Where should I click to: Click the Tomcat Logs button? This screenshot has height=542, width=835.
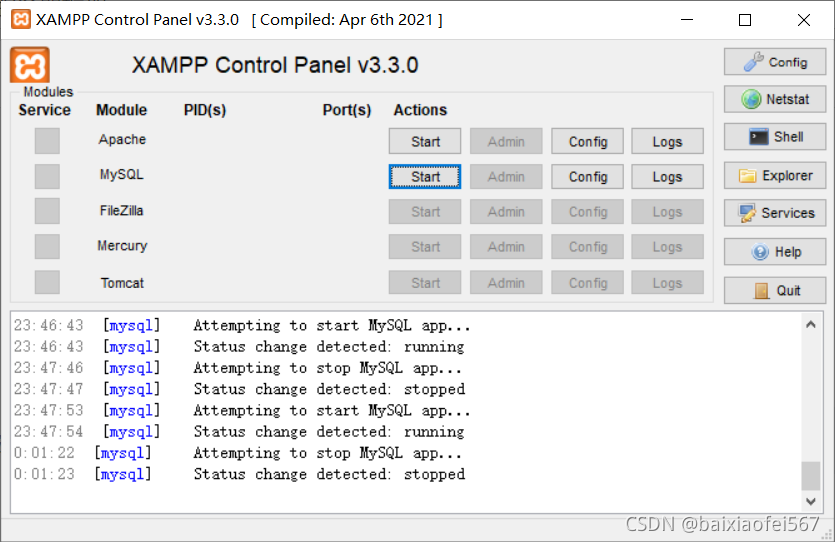[x=667, y=282]
